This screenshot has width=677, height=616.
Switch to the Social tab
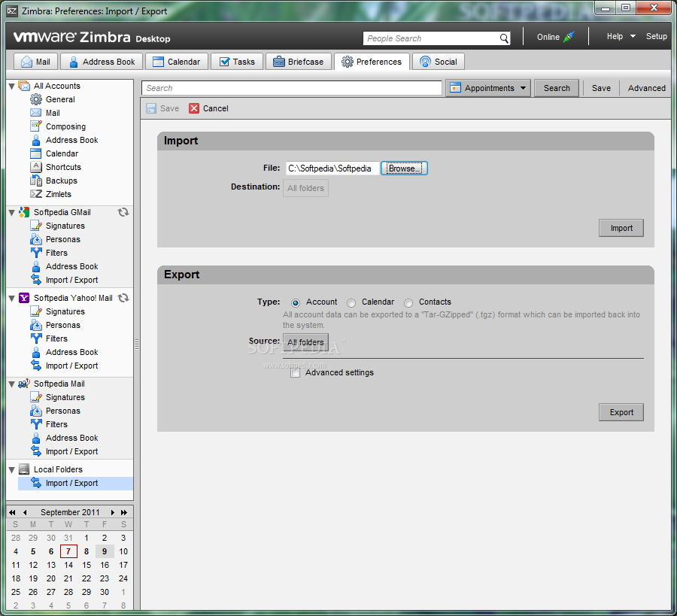pyautogui.click(x=439, y=62)
